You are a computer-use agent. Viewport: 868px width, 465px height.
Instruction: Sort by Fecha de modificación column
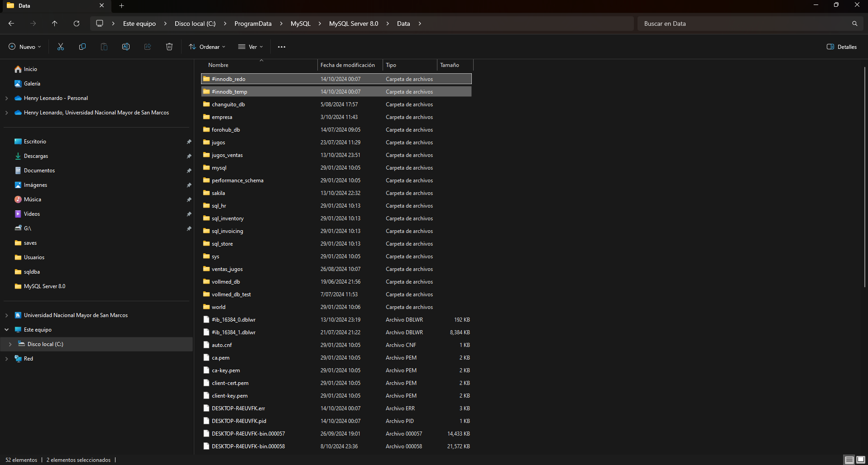point(350,65)
